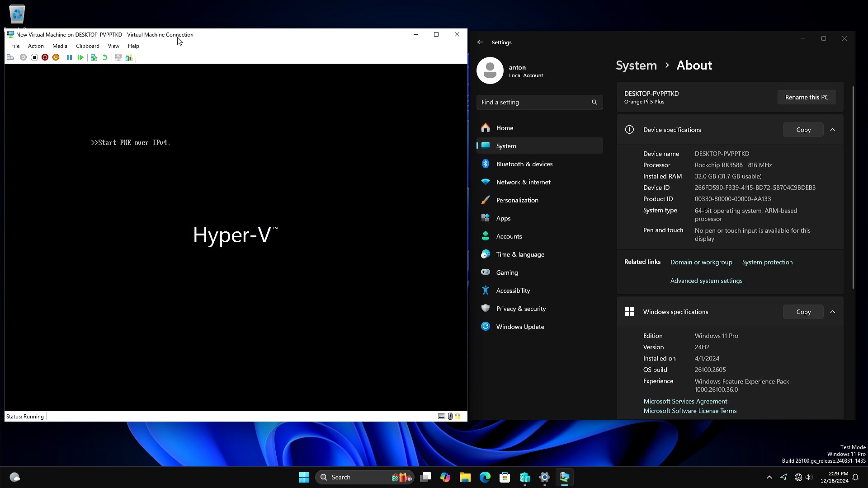The width and height of the screenshot is (868, 488).
Task: Open System protection link
Action: pyautogui.click(x=767, y=262)
